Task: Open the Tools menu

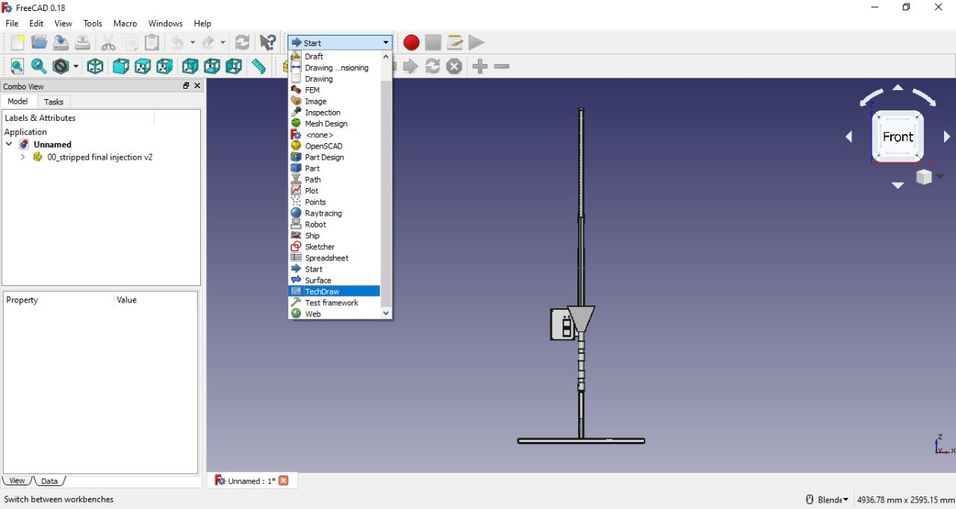Action: click(x=93, y=23)
